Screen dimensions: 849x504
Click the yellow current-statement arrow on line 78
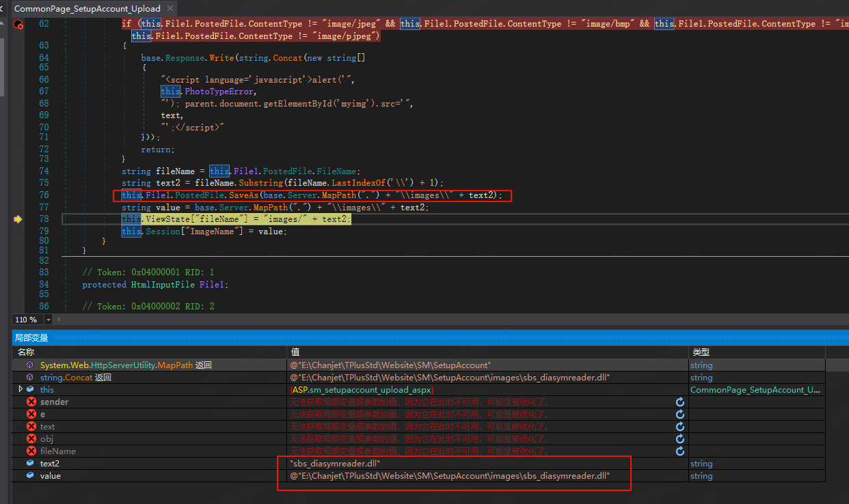(x=18, y=219)
